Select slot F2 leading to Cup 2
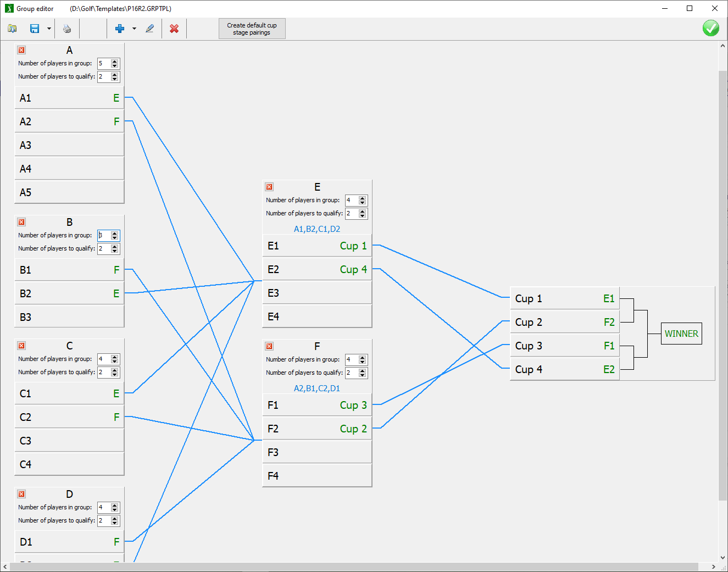This screenshot has height=572, width=728. [x=317, y=429]
